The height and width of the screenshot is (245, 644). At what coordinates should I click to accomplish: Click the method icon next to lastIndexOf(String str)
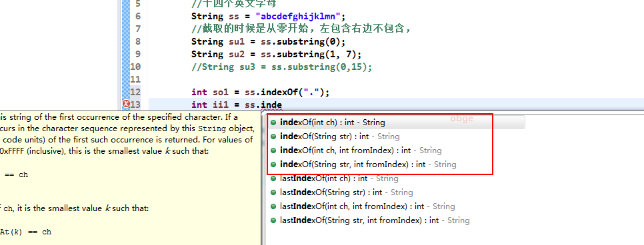273,192
